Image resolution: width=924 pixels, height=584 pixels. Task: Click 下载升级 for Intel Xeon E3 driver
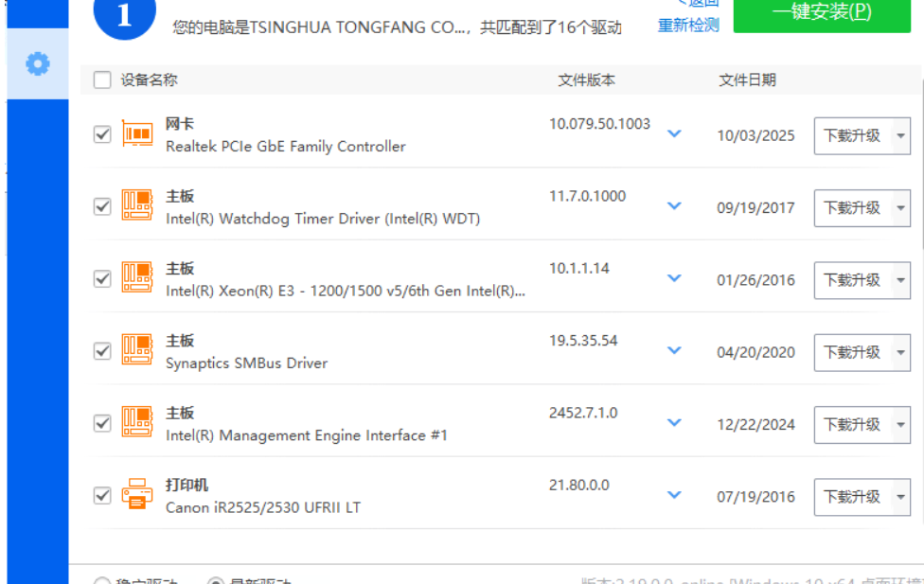pos(851,280)
